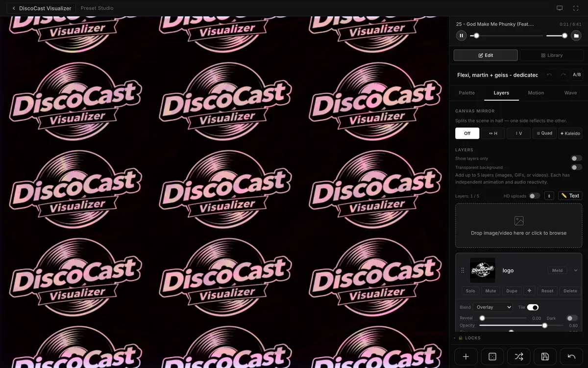Randomize using the dice icon
This screenshot has height=368, width=588.
(x=492, y=357)
